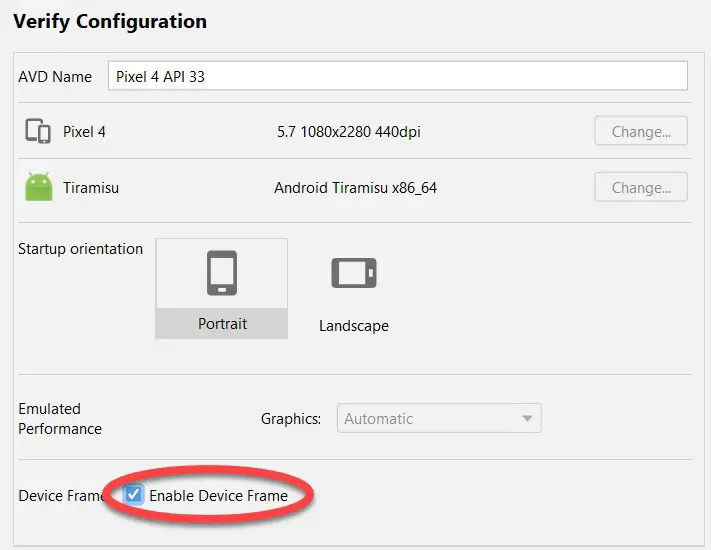The image size is (711, 550).
Task: Click the Pixel 4 device icon
Action: tap(38, 131)
